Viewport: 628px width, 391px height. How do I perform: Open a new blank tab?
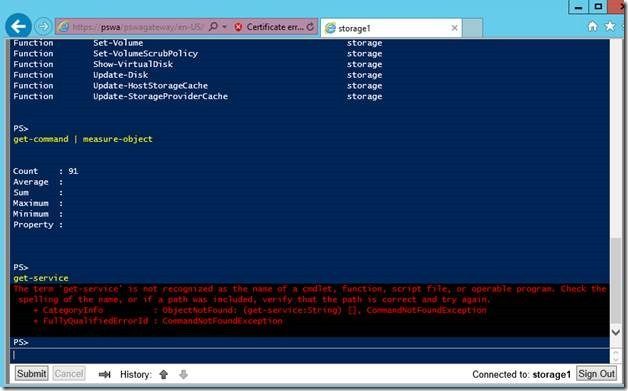tap(472, 28)
